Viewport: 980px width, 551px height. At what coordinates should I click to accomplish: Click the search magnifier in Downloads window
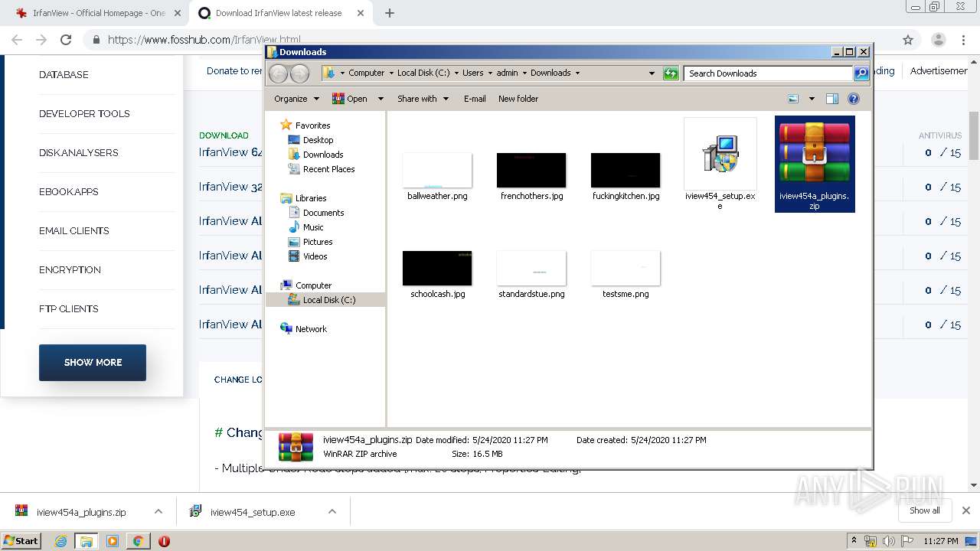pos(861,73)
